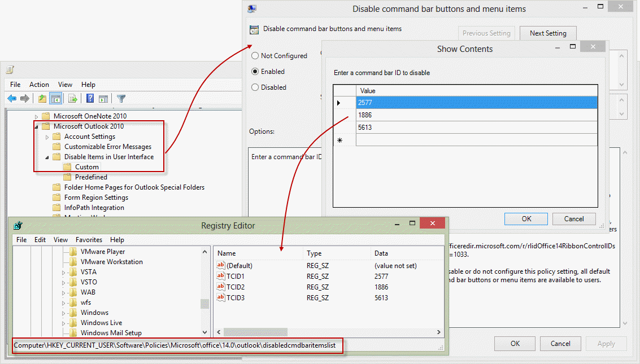Go back with the blue arrow in Group Policy toolbar

(12, 98)
